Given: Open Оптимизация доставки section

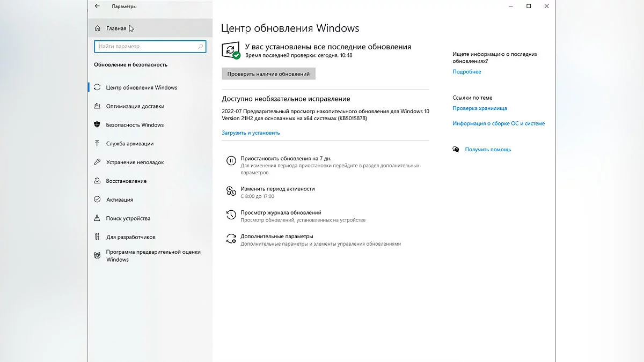Looking at the screenshot, I should pyautogui.click(x=135, y=106).
